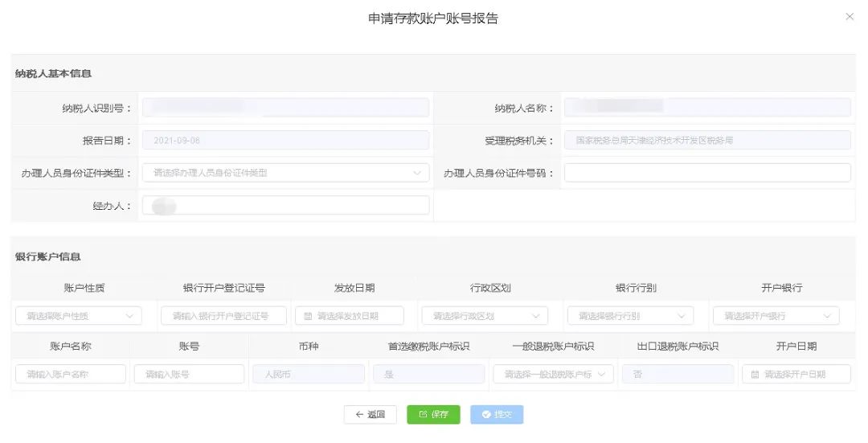Image resolution: width=868 pixels, height=443 pixels.
Task: Open the 请选择开户银行 dropdown
Action: tap(776, 316)
